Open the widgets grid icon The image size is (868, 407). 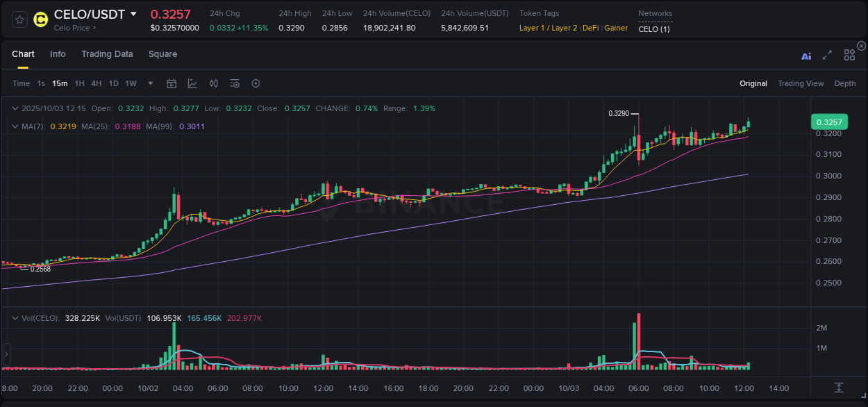[x=849, y=56]
